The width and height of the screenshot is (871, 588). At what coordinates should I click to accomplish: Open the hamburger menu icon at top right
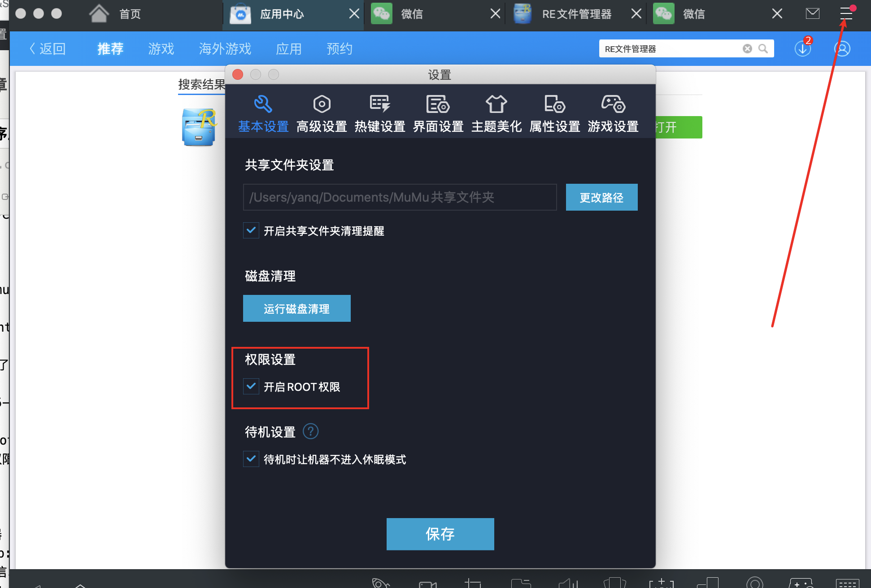point(846,13)
